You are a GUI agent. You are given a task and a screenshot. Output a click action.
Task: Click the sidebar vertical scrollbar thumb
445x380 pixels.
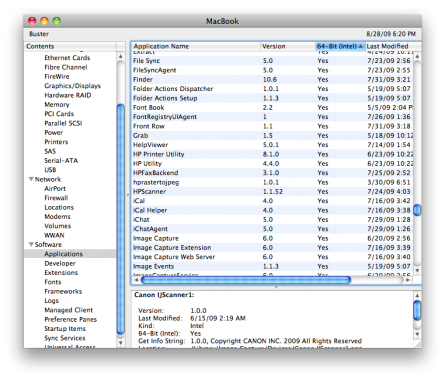(x=121, y=219)
